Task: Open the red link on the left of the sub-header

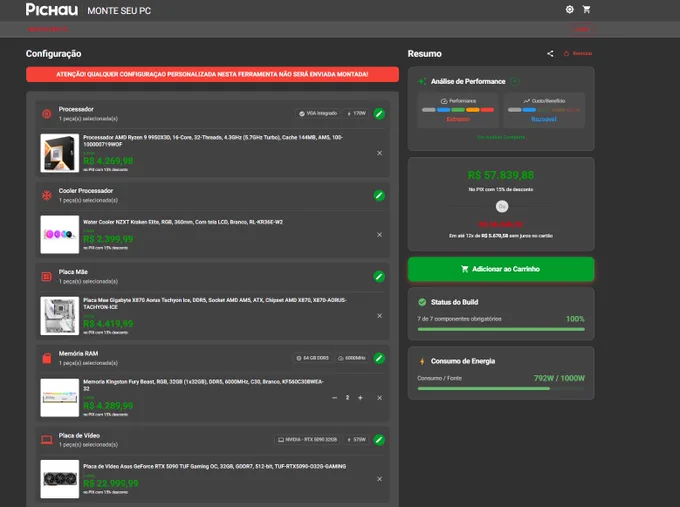Action: point(48,29)
